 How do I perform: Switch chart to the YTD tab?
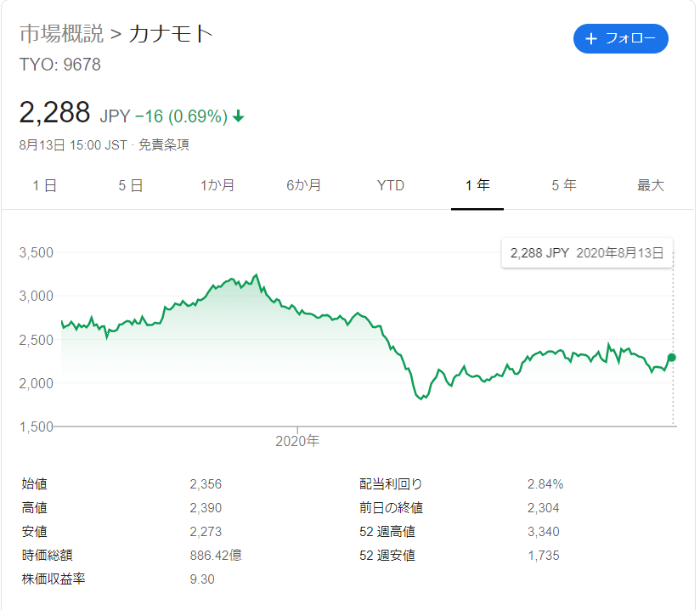pos(391,185)
